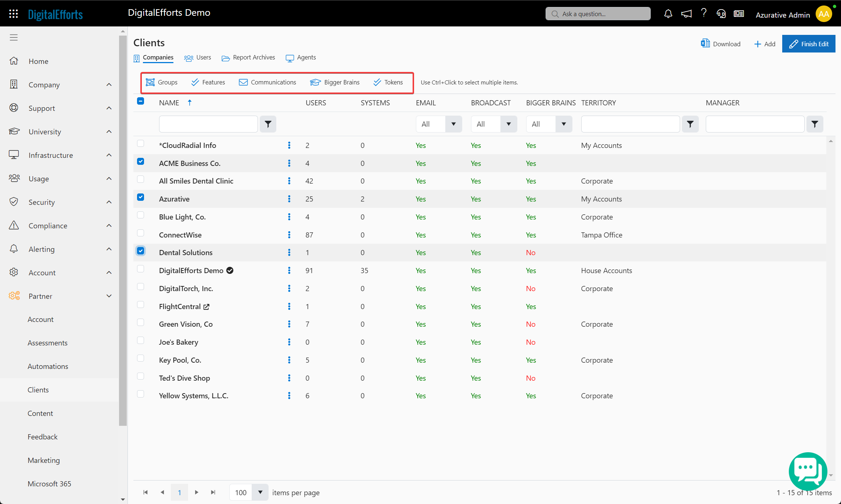Open row actions menu for Azurative
Viewport: 841px width, 504px height.
pyautogui.click(x=289, y=199)
